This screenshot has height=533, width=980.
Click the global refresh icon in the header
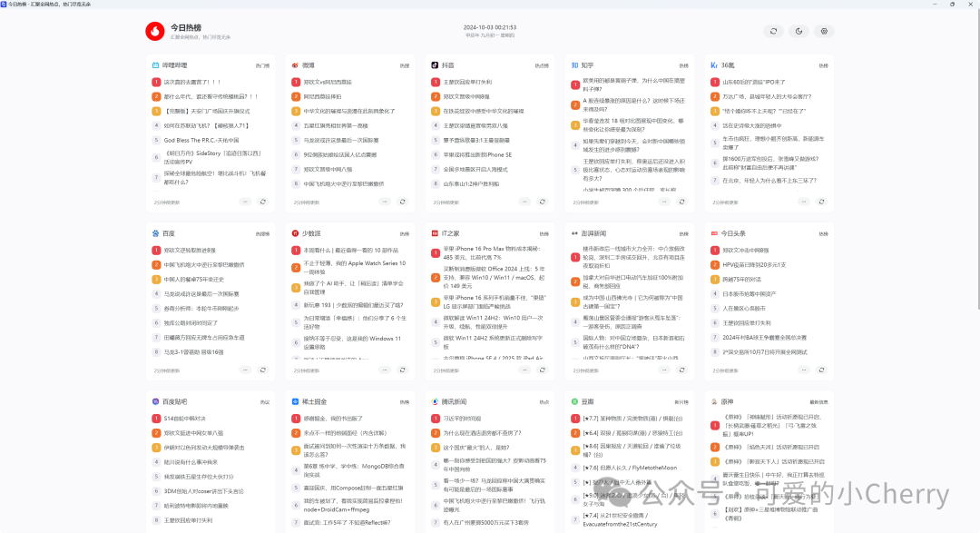coord(773,31)
